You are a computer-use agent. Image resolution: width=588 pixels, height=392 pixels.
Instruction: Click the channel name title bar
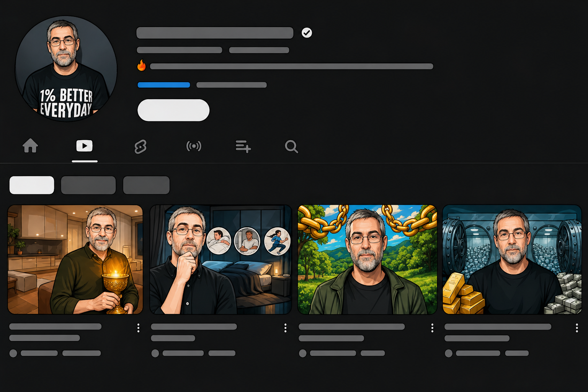[215, 33]
